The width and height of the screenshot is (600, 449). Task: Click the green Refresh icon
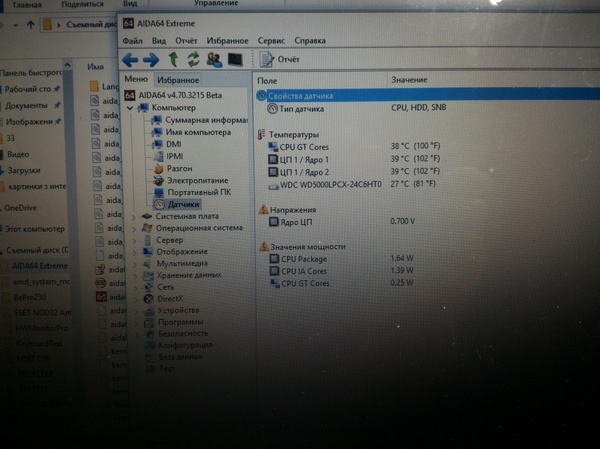click(x=193, y=60)
